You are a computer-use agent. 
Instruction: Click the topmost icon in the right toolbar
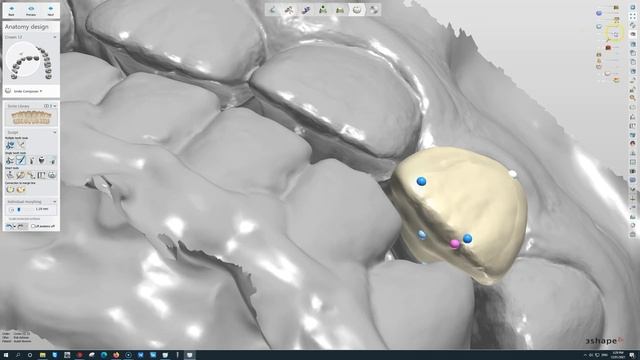click(x=633, y=7)
